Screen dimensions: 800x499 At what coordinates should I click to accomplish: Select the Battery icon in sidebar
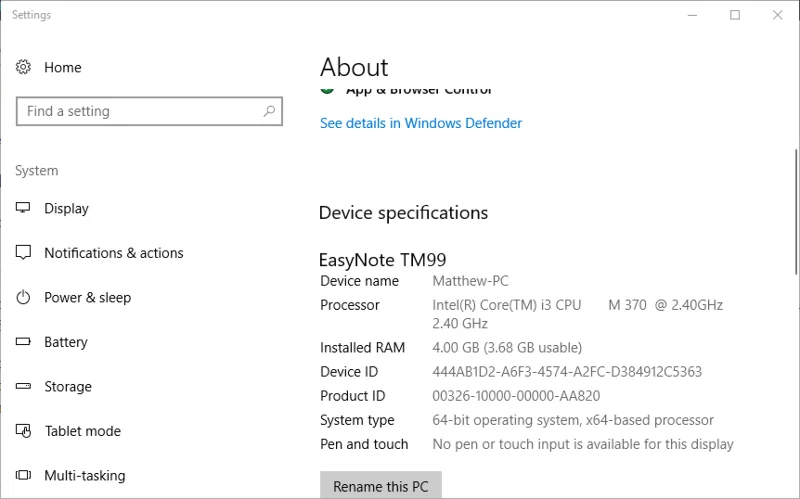point(23,341)
